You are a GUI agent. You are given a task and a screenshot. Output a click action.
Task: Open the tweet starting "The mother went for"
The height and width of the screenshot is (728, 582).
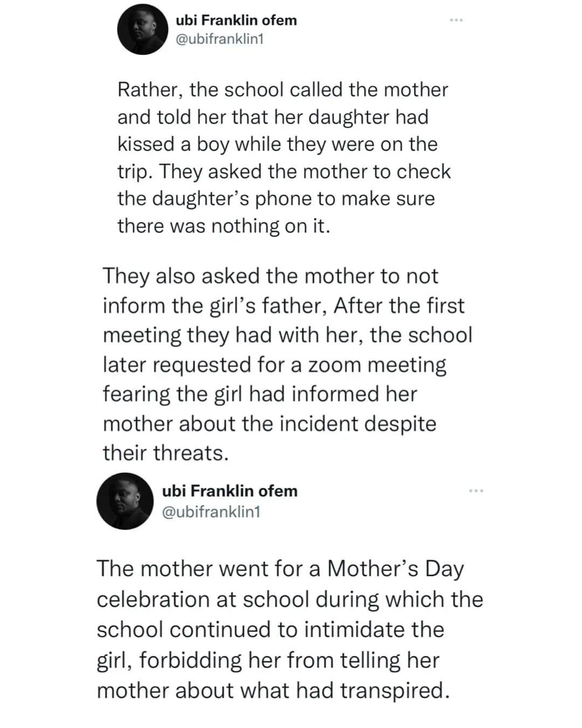[x=280, y=569]
